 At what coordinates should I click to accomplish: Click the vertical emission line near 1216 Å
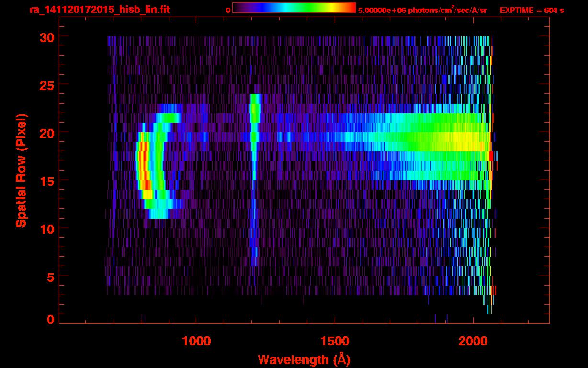tap(254, 180)
